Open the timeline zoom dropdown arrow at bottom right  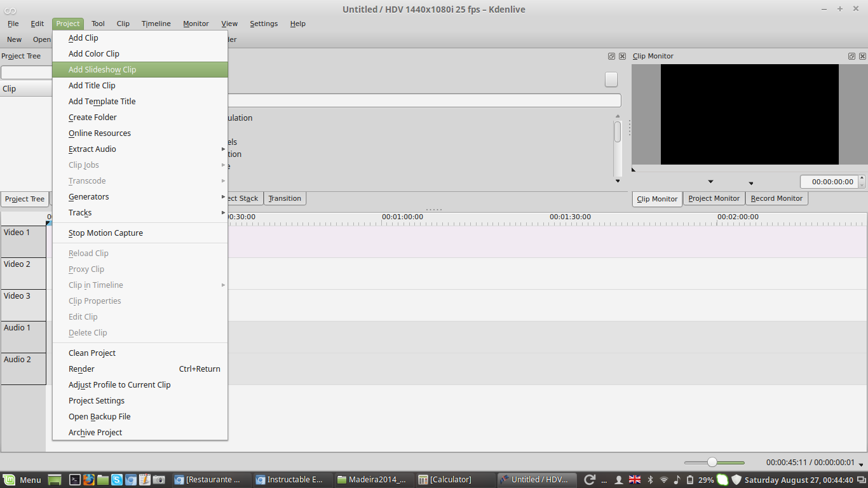point(861,464)
